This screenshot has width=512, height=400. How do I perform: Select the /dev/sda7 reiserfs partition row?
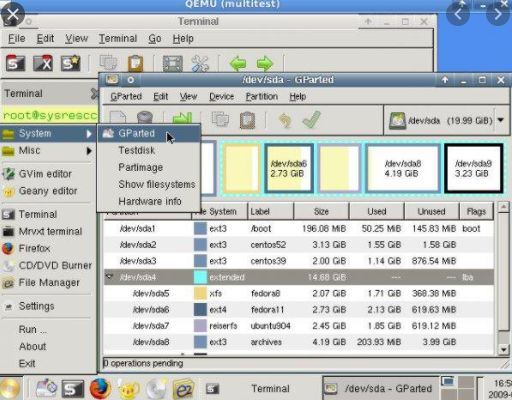pos(299,326)
